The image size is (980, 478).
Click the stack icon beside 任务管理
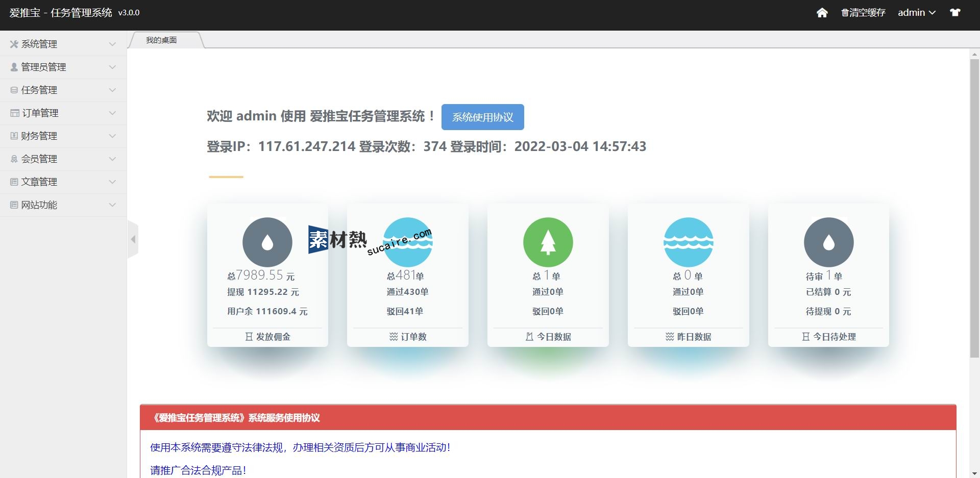tap(14, 90)
